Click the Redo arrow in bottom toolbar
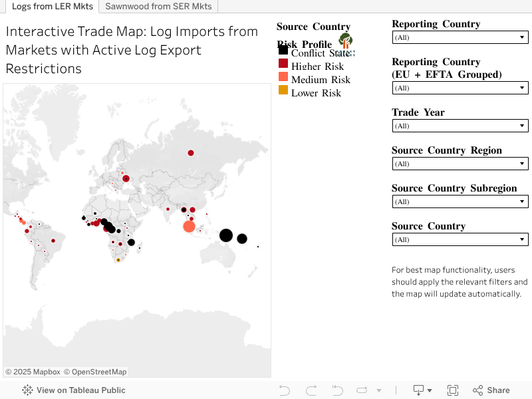Image resolution: width=532 pixels, height=399 pixels. click(x=311, y=390)
